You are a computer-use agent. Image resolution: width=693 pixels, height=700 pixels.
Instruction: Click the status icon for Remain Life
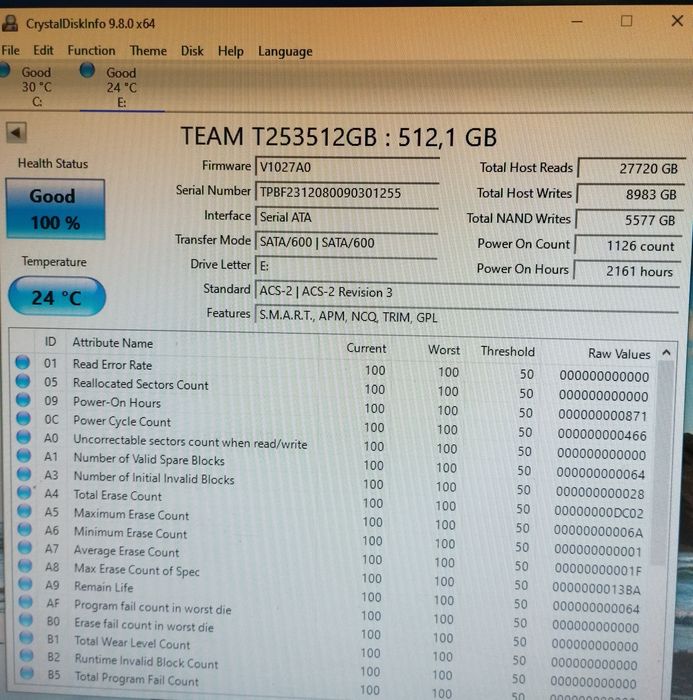coord(25,584)
